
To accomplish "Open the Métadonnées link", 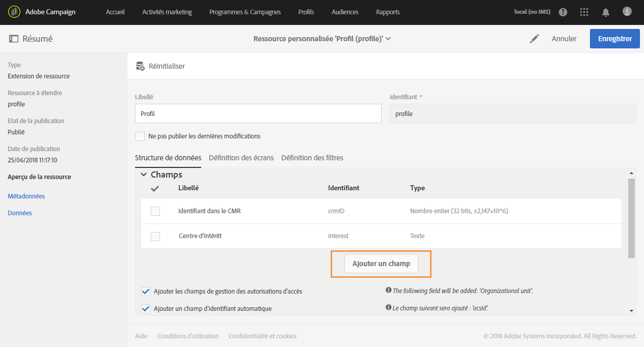I will coord(26,196).
